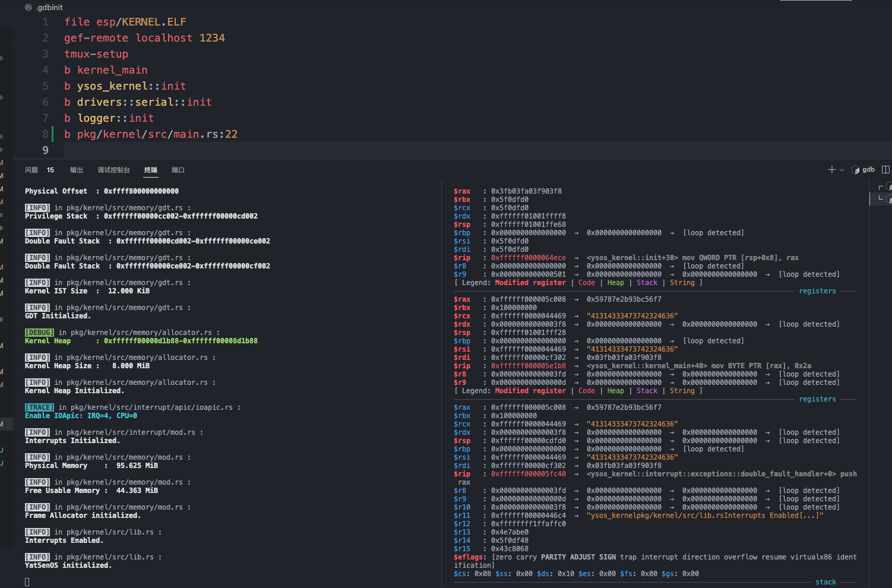Click the 'YatSenOS initialized.' log line

tap(68, 565)
